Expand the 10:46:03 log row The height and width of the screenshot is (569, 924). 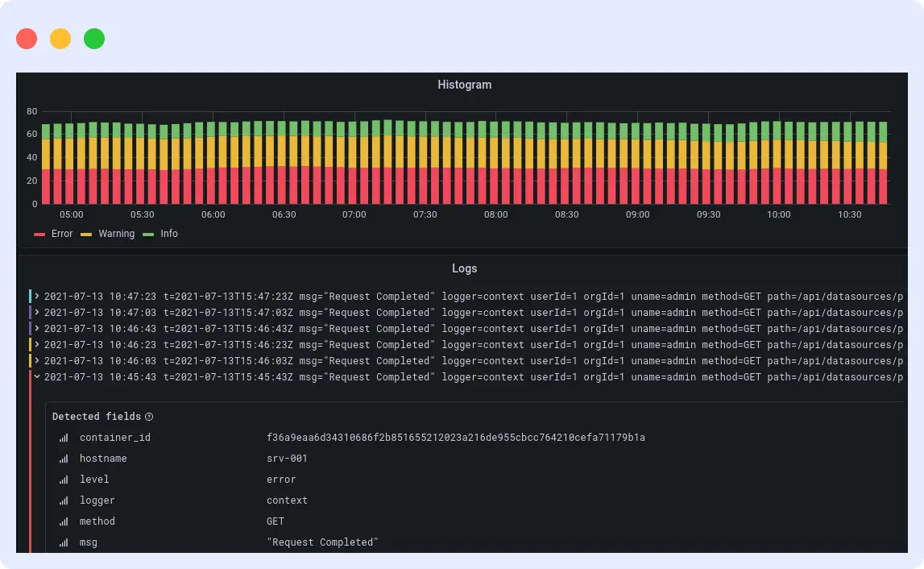coord(37,360)
